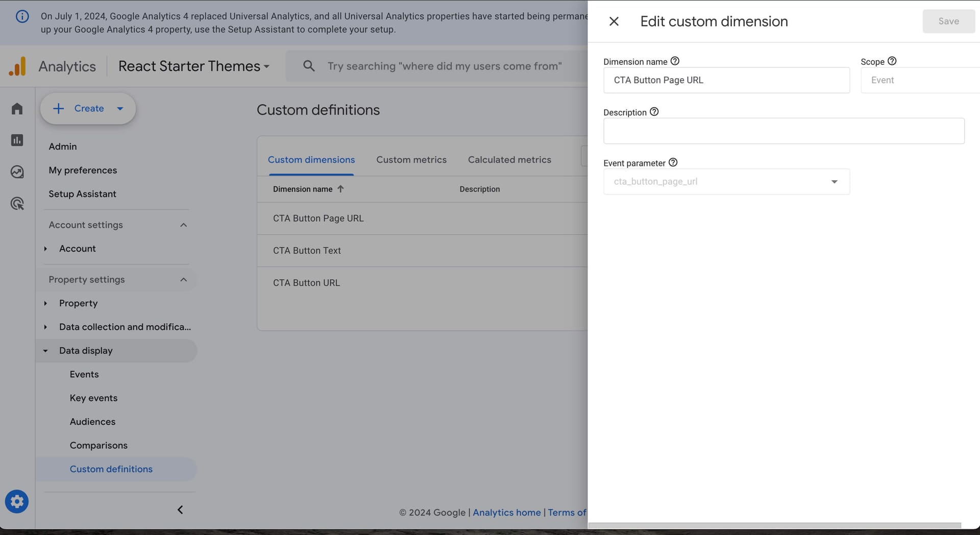Expand the Property tree item
The image size is (980, 535).
pos(45,303)
